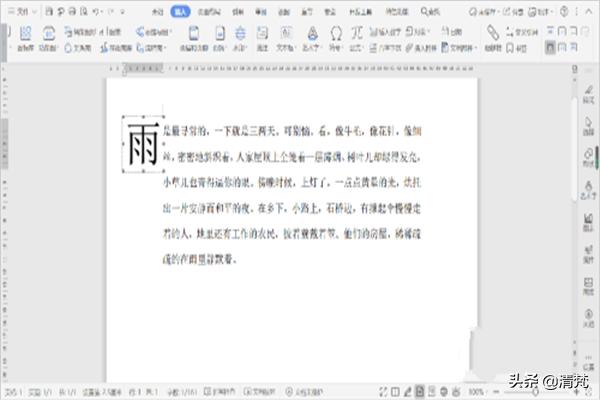This screenshot has width=600, height=400.
Task: Open the cursor Select pane in right sidebar
Action: tap(588, 126)
